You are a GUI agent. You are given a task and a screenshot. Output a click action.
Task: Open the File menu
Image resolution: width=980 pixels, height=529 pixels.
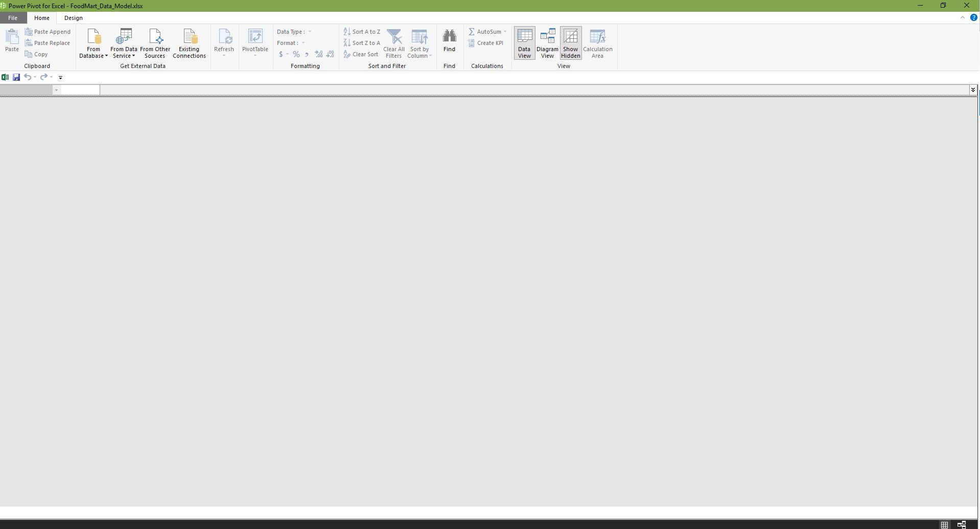[x=13, y=18]
